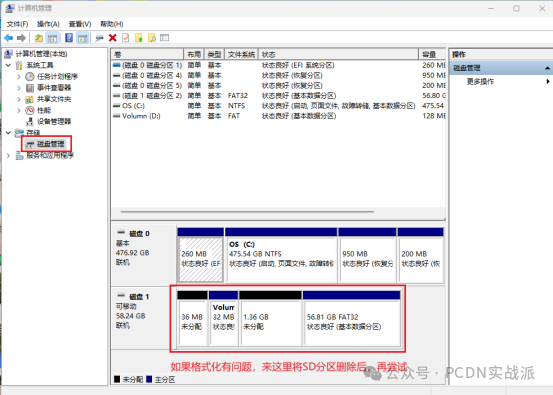Select the OS (C:) 475.54 GB NTFS partition
The image size is (553, 395).
click(x=281, y=255)
